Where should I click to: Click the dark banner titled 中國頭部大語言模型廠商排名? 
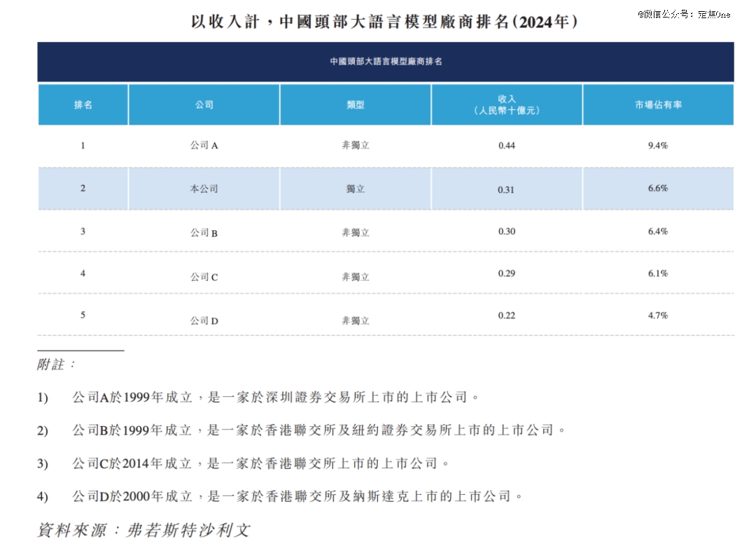coord(386,62)
